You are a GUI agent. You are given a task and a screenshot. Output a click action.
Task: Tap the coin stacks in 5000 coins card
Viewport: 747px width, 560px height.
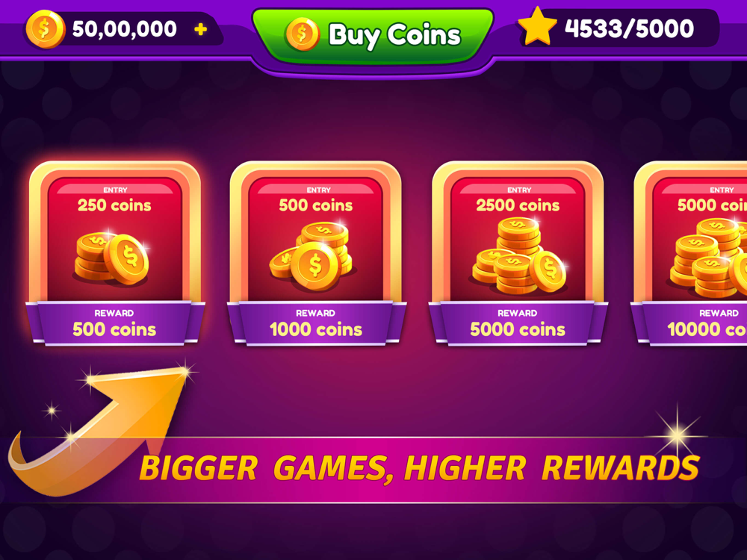[x=709, y=258]
